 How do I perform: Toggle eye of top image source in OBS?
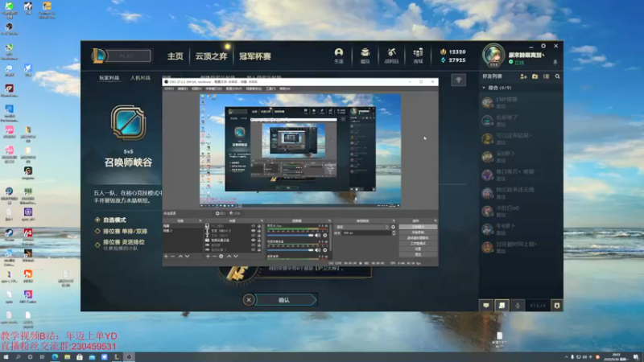(254, 226)
